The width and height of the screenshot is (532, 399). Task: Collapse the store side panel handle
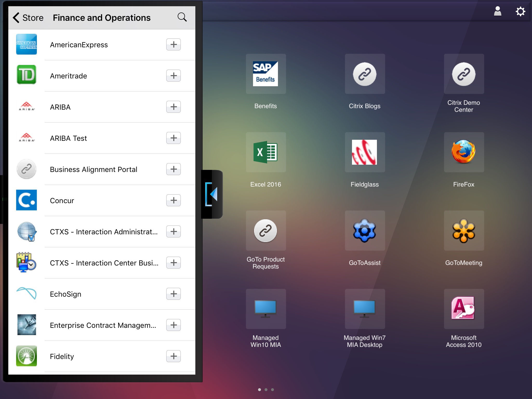coord(212,194)
